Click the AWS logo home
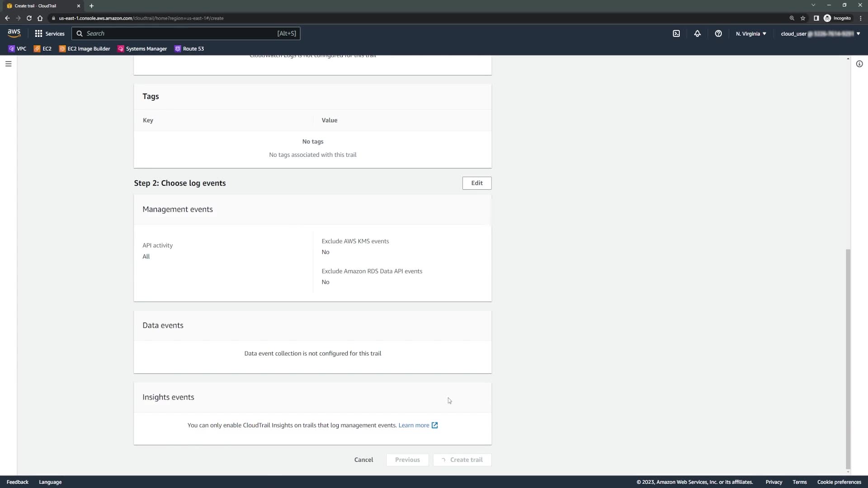Viewport: 868px width, 488px height. coord(14,33)
